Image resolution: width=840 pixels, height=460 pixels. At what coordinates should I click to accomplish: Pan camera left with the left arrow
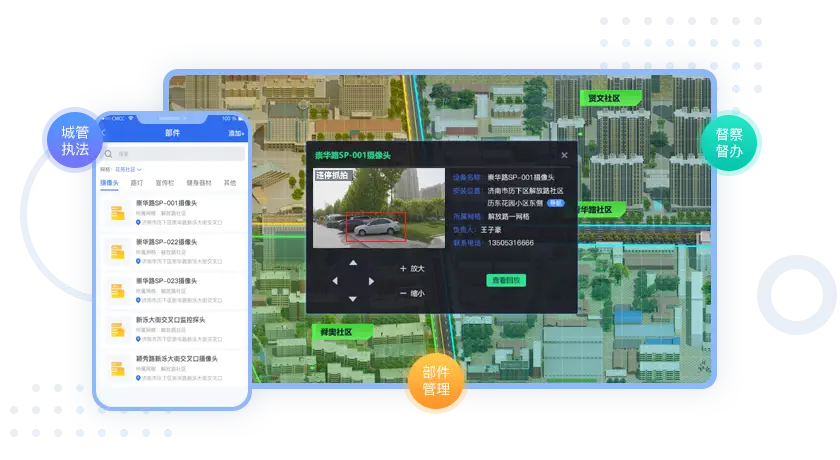coord(335,281)
